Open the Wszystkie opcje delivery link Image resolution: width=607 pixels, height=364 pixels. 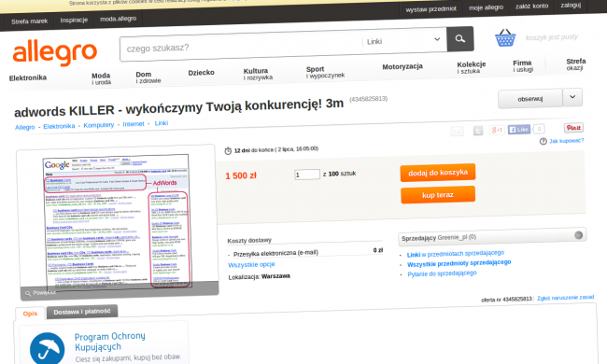pyautogui.click(x=251, y=264)
